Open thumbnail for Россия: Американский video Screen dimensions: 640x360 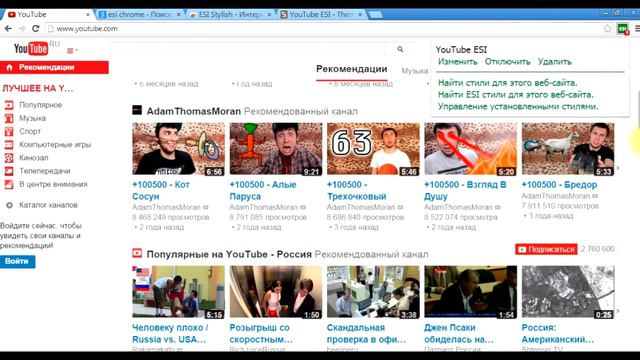(568, 292)
